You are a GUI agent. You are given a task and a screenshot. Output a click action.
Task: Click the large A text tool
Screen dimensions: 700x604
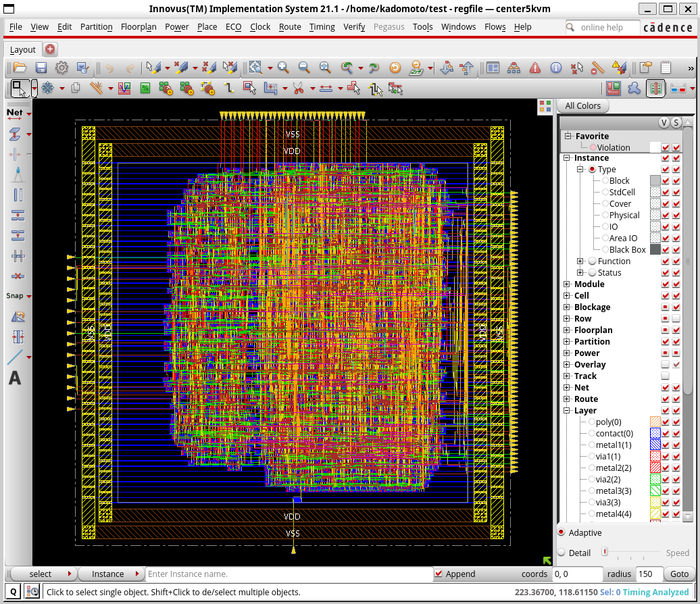tap(15, 378)
